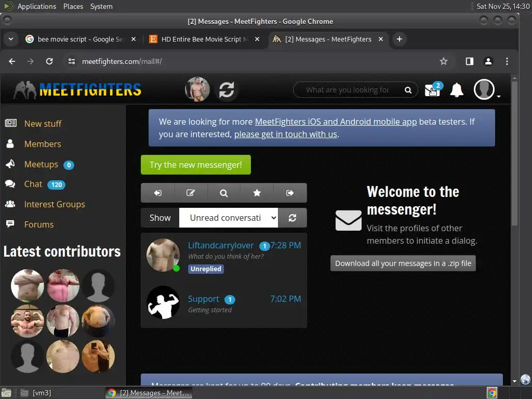Image resolution: width=532 pixels, height=399 pixels.
Task: Open the Show conversations filter dropdown
Action: pyautogui.click(x=229, y=218)
